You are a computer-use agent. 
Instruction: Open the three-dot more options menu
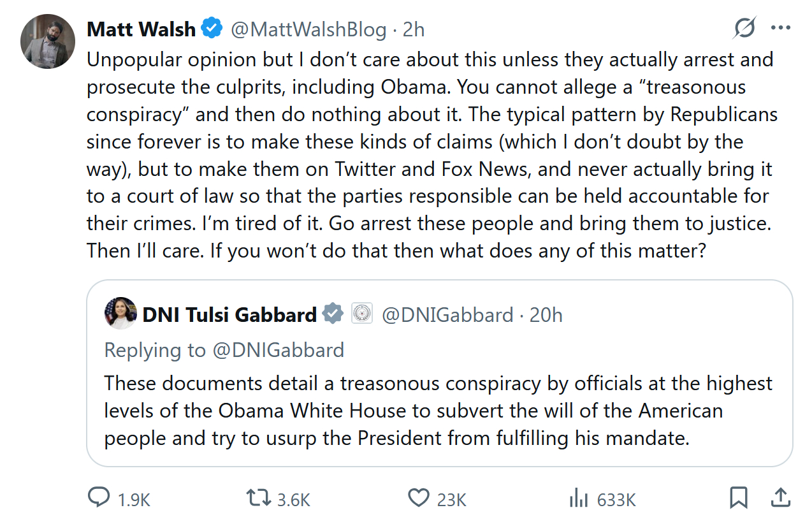[x=780, y=29]
